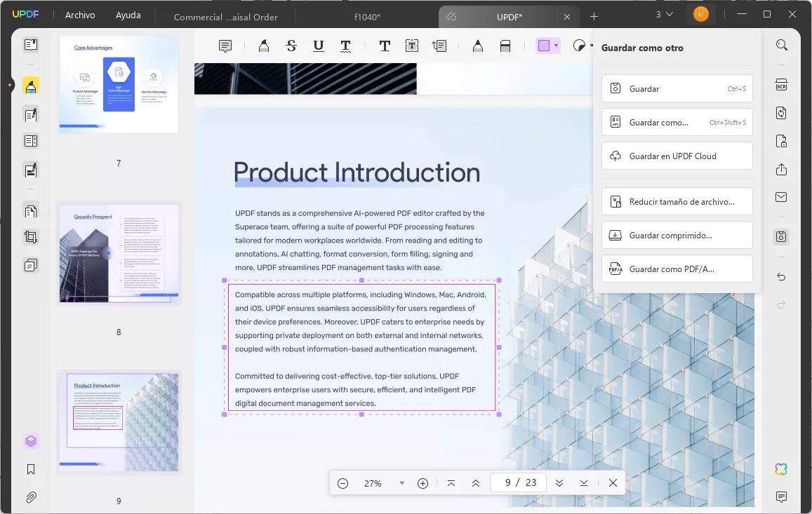Select the Highlight tool in the toolbar
The image size is (812, 514).
[x=263, y=45]
